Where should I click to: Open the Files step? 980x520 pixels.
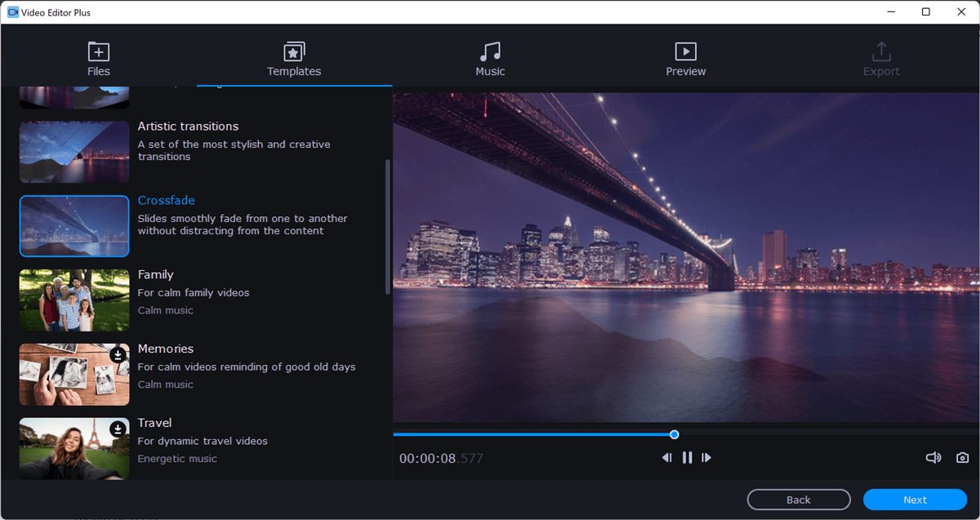point(99,60)
